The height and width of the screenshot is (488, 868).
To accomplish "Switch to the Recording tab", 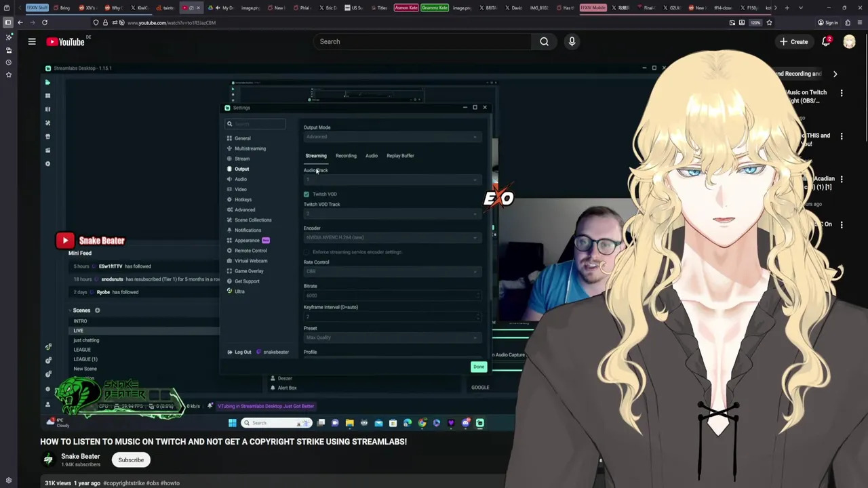I will coord(346,156).
